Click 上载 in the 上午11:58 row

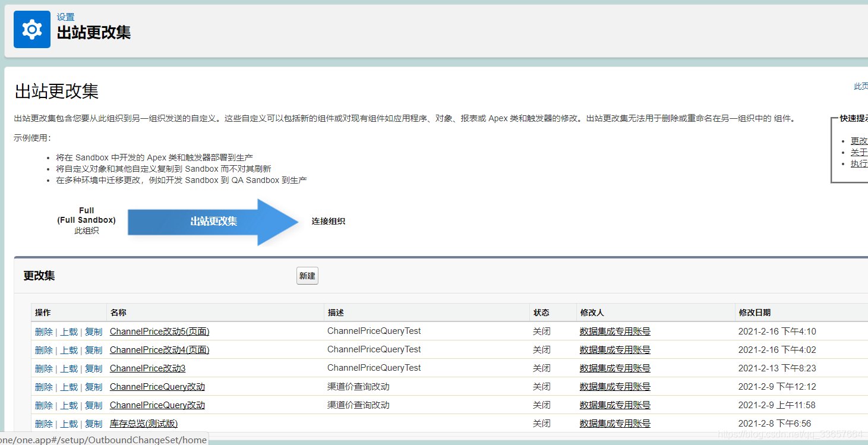pyautogui.click(x=69, y=405)
